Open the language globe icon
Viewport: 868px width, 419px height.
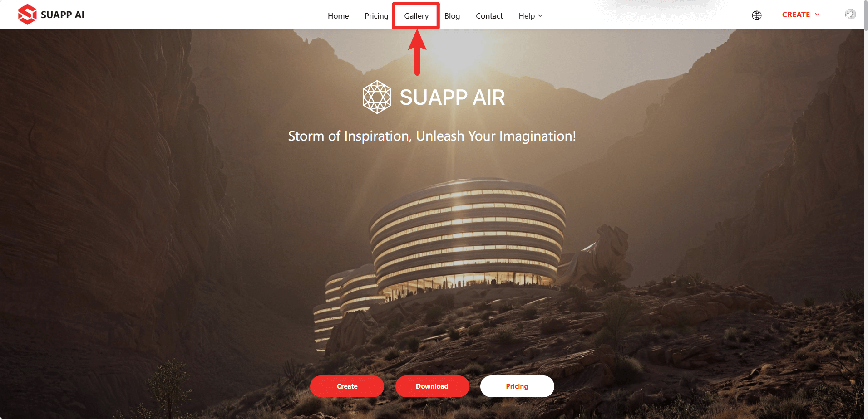point(757,15)
